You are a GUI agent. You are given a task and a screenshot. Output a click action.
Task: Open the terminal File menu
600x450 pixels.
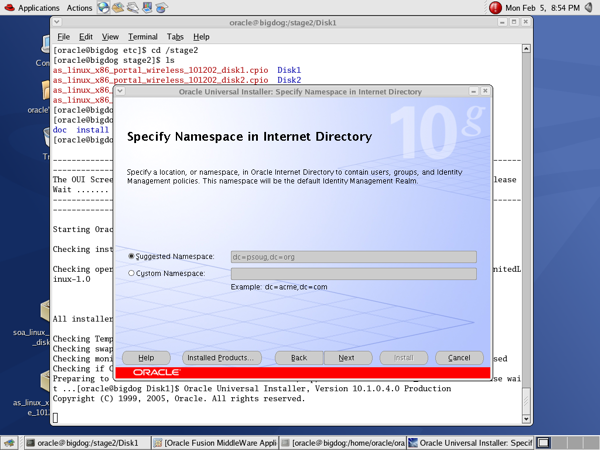64,37
